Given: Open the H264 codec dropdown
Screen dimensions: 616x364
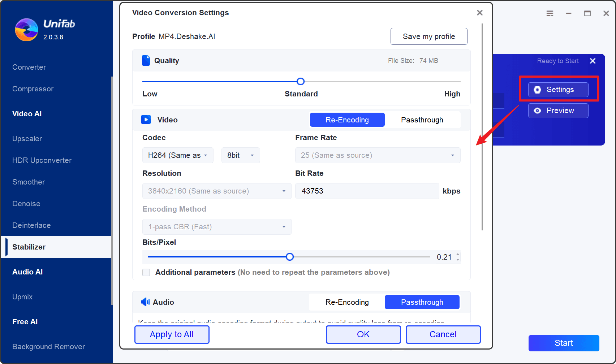Looking at the screenshot, I should click(178, 155).
